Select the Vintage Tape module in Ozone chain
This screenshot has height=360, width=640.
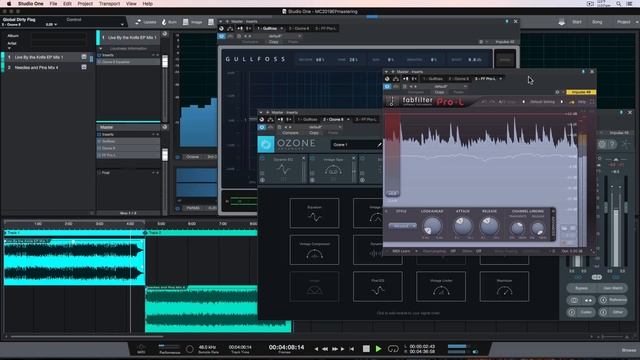(x=333, y=169)
